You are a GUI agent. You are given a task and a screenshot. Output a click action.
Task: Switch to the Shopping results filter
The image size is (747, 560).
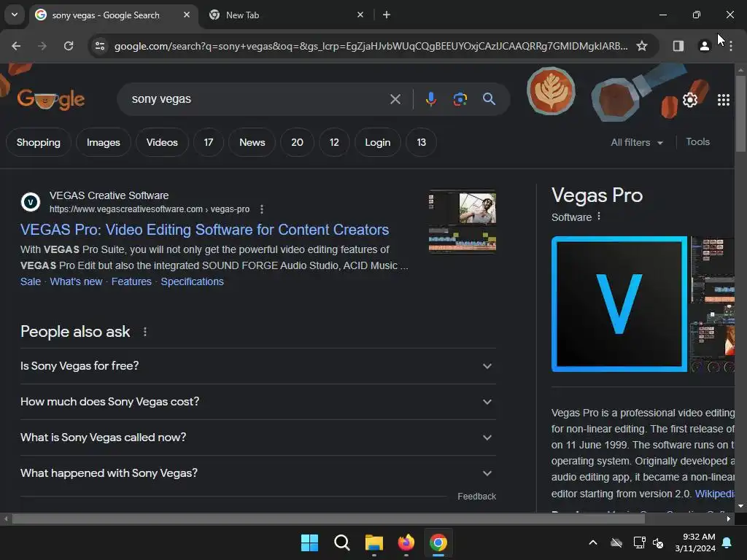[39, 142]
